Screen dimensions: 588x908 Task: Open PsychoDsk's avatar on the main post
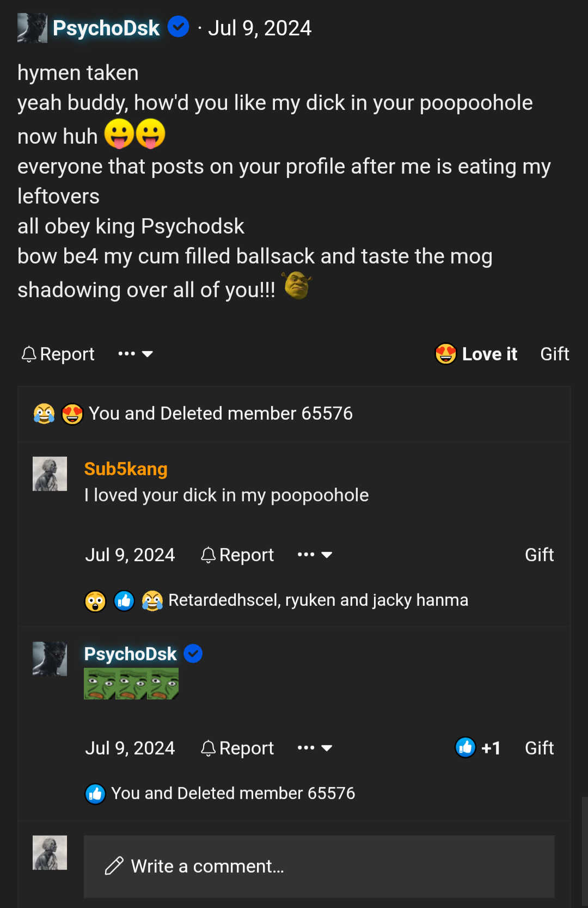(x=32, y=28)
